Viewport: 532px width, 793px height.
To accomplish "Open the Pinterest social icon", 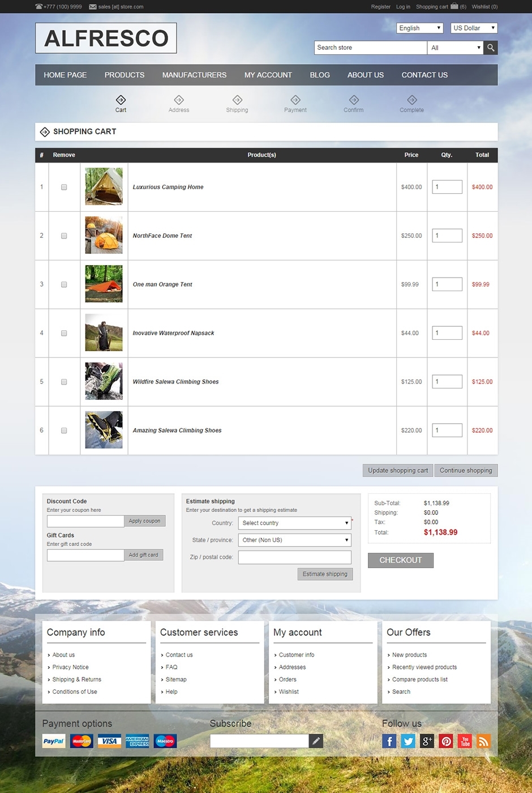I will [446, 741].
